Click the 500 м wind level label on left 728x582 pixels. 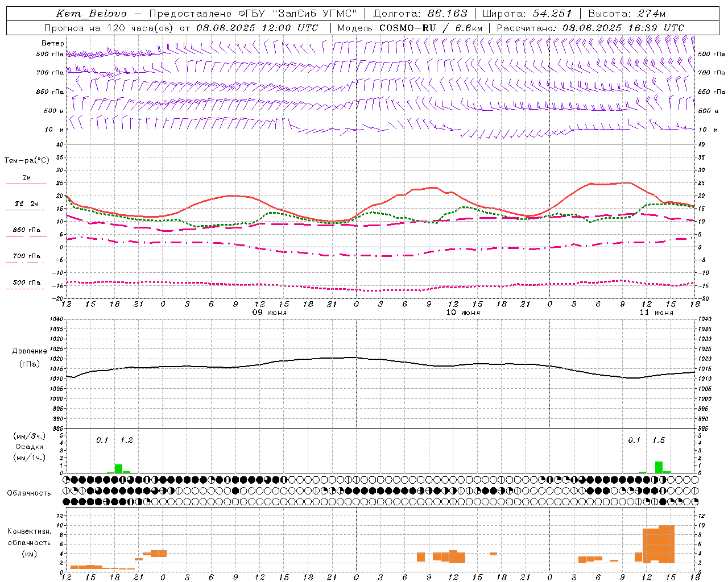pyautogui.click(x=54, y=111)
